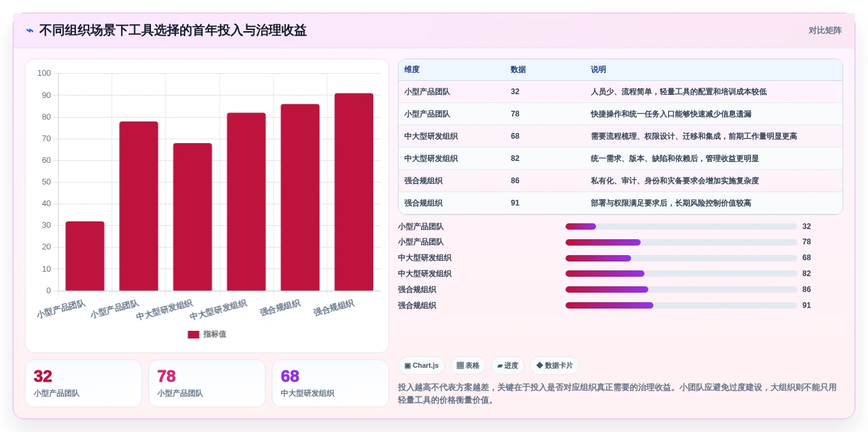
Task: Open the stat card showing 32
Action: tap(83, 384)
